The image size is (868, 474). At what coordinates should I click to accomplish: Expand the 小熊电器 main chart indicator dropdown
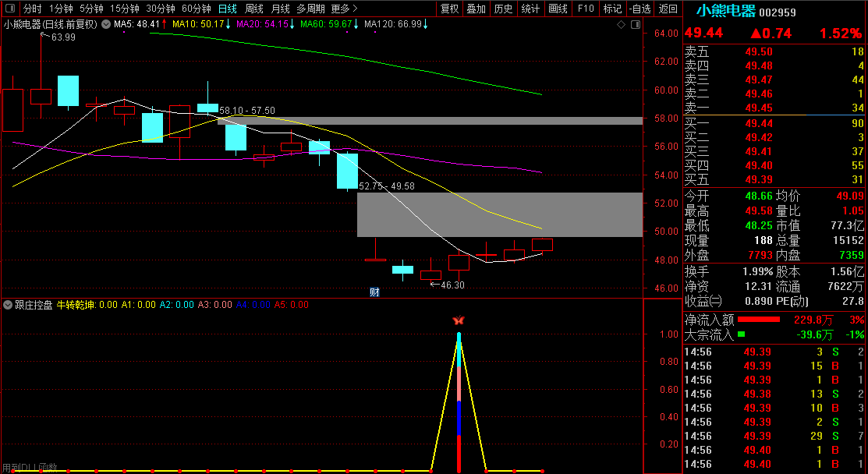[x=106, y=24]
